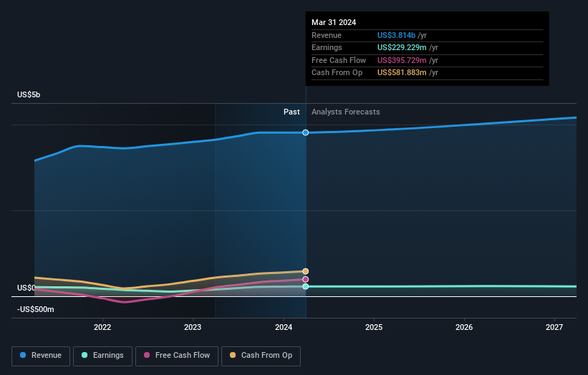Click the 2025 x-axis label
Viewport: 588px width, 375px height.
tap(374, 328)
